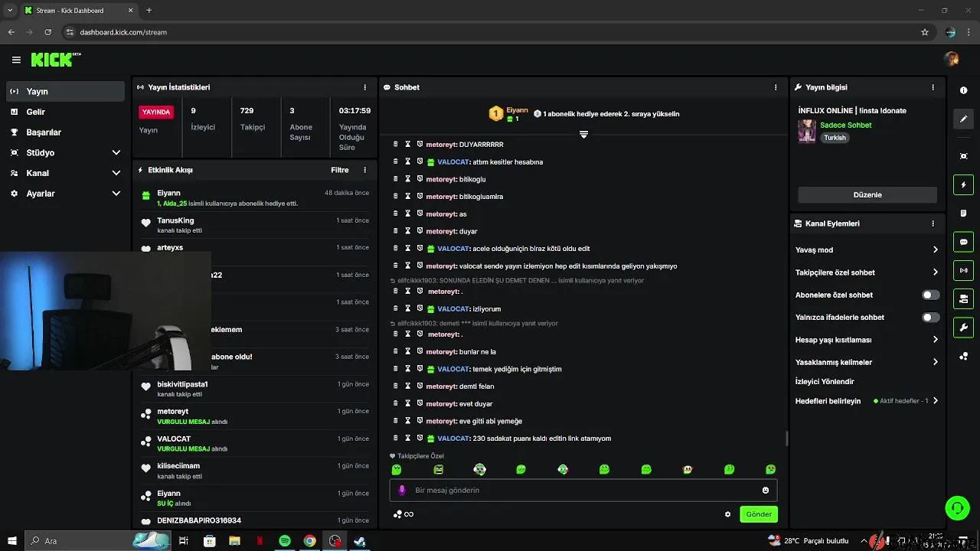Click the Düzenle button
Image resolution: width=980 pixels, height=551 pixels.
(867, 194)
